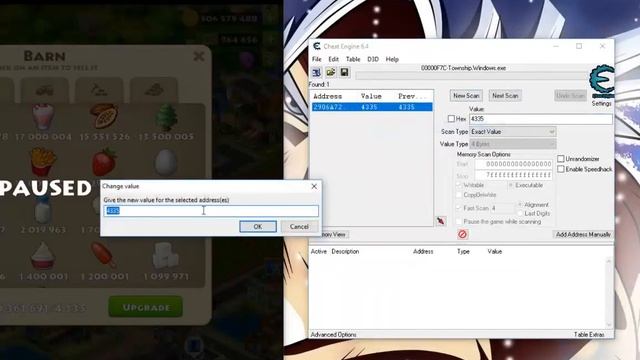The image size is (640, 360).
Task: Click the red clear list circle icon
Action: [462, 234]
